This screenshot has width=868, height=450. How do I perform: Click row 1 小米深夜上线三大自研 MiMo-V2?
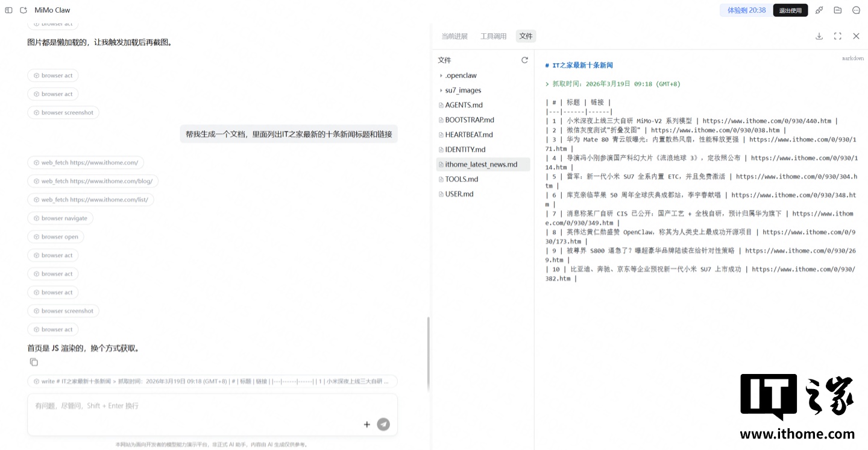(691, 121)
